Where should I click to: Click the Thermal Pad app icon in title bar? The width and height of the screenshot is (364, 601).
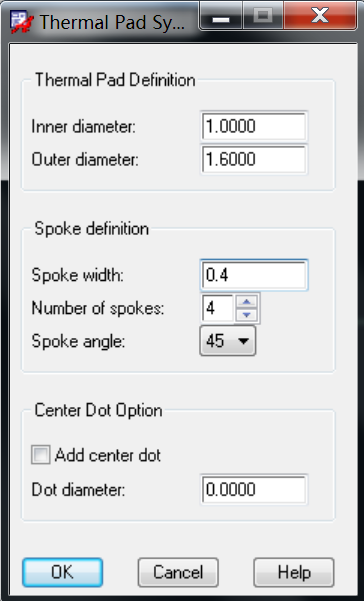coord(22,21)
